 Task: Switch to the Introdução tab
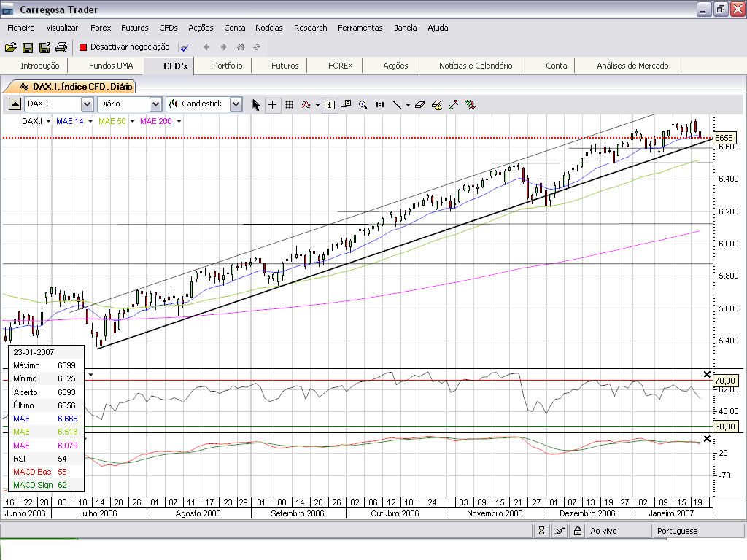[40, 66]
